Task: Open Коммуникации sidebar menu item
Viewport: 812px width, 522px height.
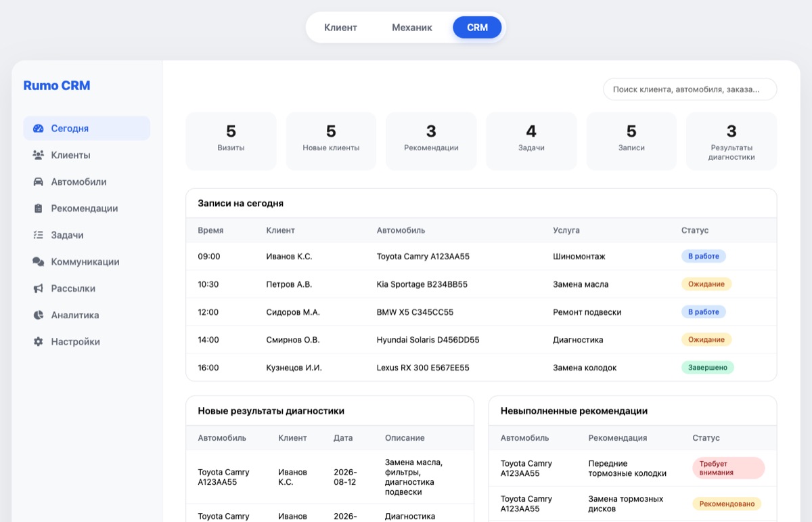Action: 87,262
